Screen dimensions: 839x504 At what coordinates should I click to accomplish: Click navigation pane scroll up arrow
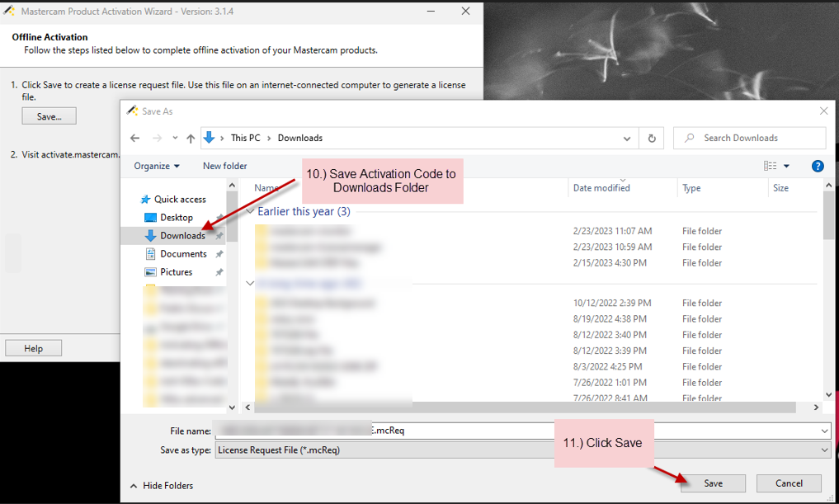(232, 185)
